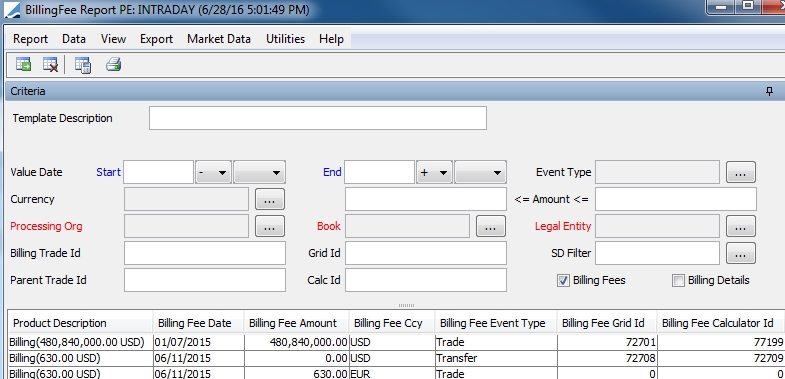Click the table calculator toolbar icon
785x379 pixels.
[x=83, y=65]
